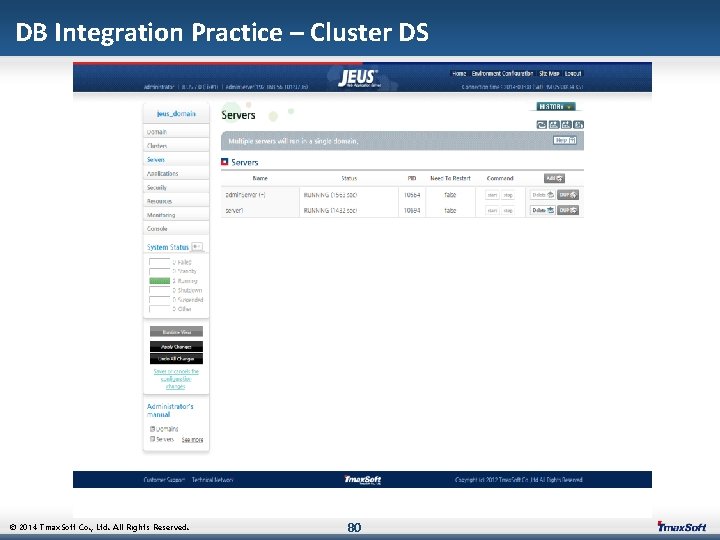The width and height of the screenshot is (720, 540).
Task: Click the refresh icon above the help bar
Action: coord(541,124)
